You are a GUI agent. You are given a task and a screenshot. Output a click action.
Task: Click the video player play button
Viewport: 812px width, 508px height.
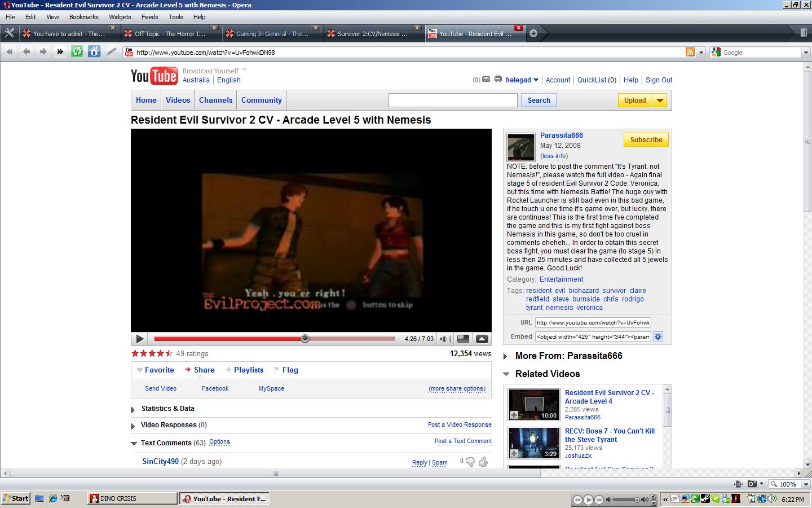(x=140, y=339)
